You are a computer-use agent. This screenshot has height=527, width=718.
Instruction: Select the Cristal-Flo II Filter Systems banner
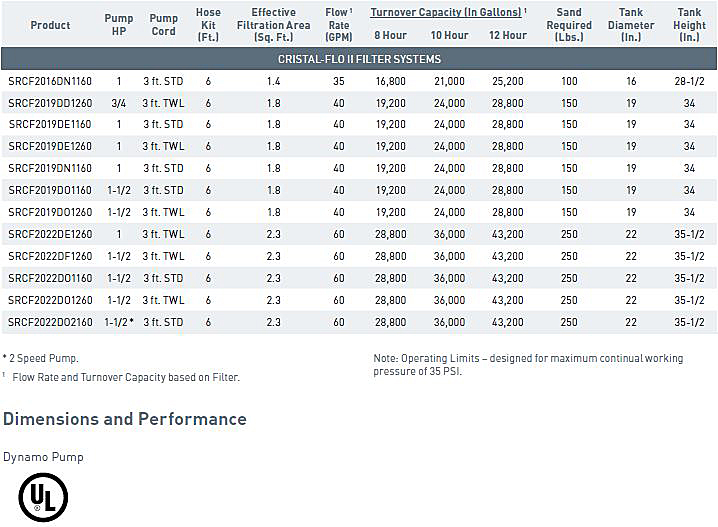(x=359, y=59)
